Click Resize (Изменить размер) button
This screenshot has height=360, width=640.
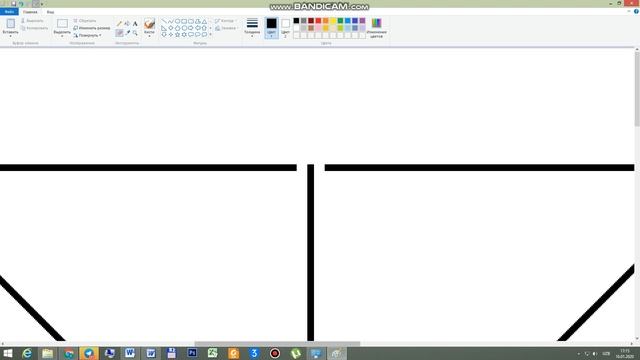[x=92, y=28]
